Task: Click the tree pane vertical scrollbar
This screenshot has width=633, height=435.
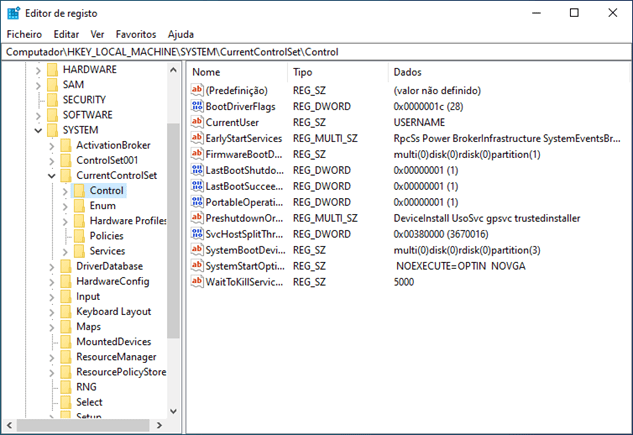Action: tap(173, 240)
